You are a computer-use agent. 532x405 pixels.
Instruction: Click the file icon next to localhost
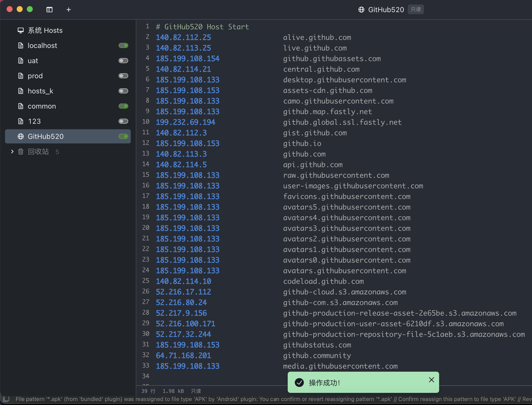(21, 45)
